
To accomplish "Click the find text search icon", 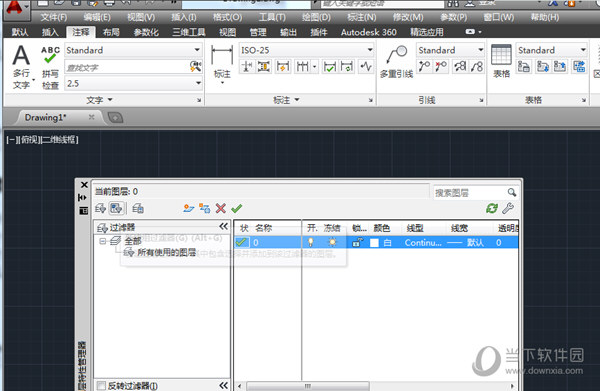I will 196,67.
